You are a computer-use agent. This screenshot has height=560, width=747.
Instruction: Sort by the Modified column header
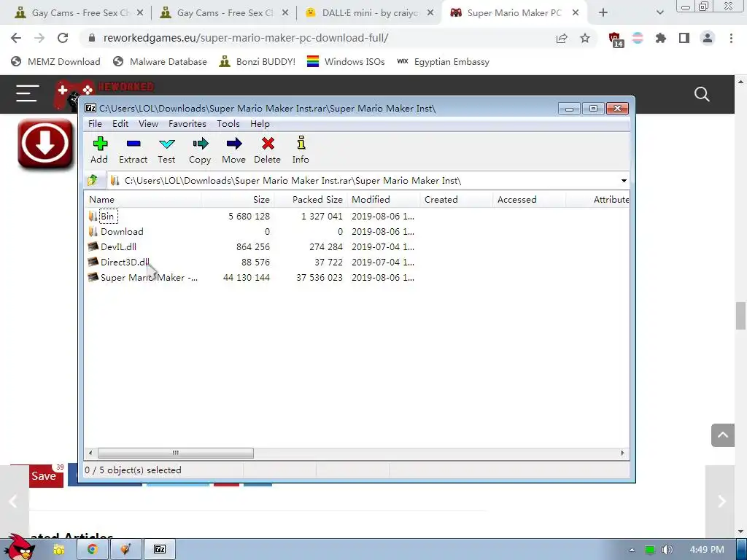pyautogui.click(x=384, y=200)
